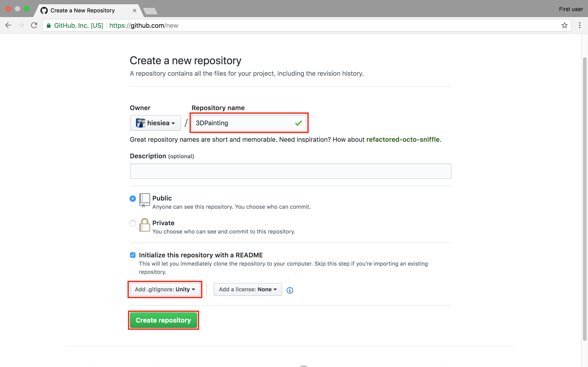Open the Add .gitignore Unity dropdown

click(165, 289)
